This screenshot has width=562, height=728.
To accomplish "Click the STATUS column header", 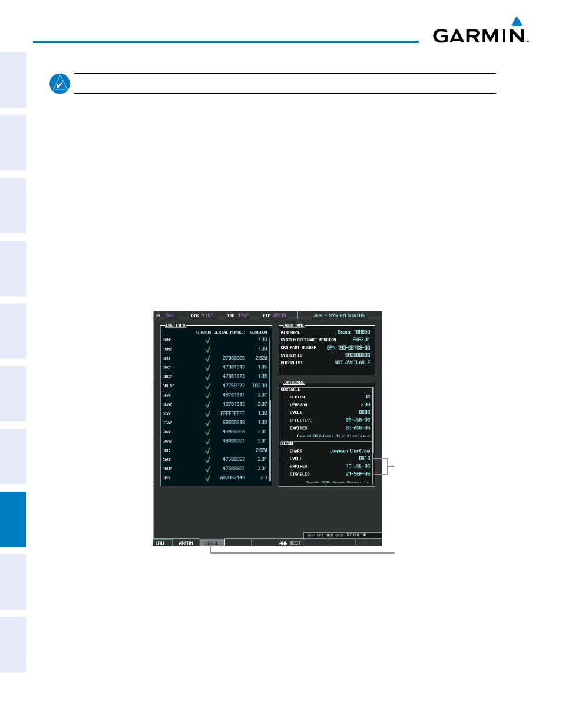I will point(204,332).
